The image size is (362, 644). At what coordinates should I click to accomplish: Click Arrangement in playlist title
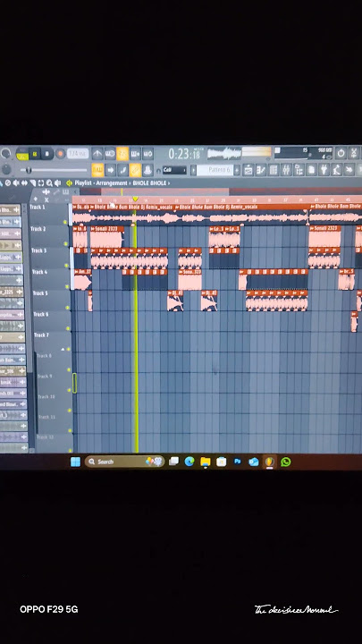pyautogui.click(x=112, y=182)
